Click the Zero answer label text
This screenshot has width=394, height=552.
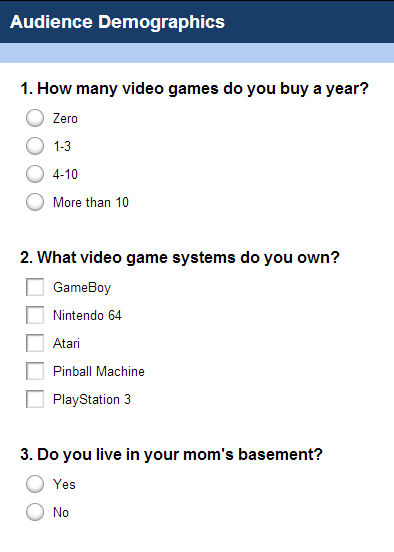(65, 119)
